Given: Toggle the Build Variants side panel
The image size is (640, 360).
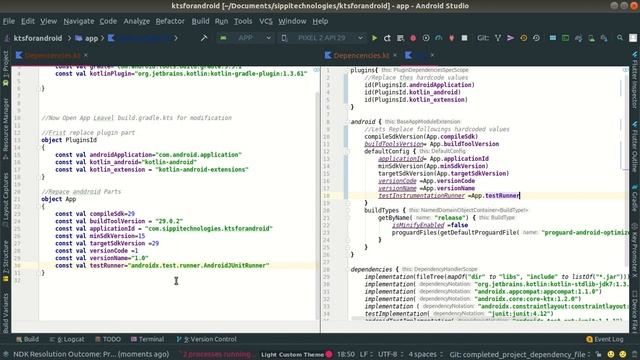Looking at the screenshot, I should [x=5, y=313].
